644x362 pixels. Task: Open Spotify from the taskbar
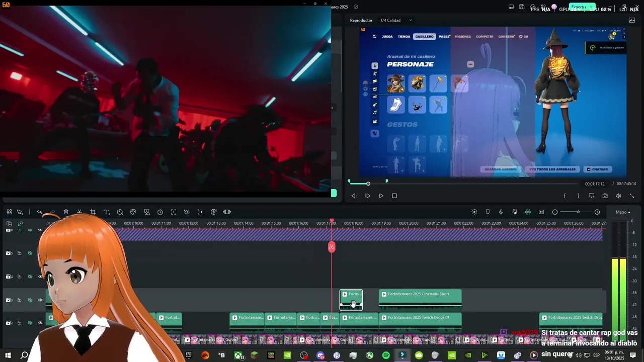(x=386, y=355)
